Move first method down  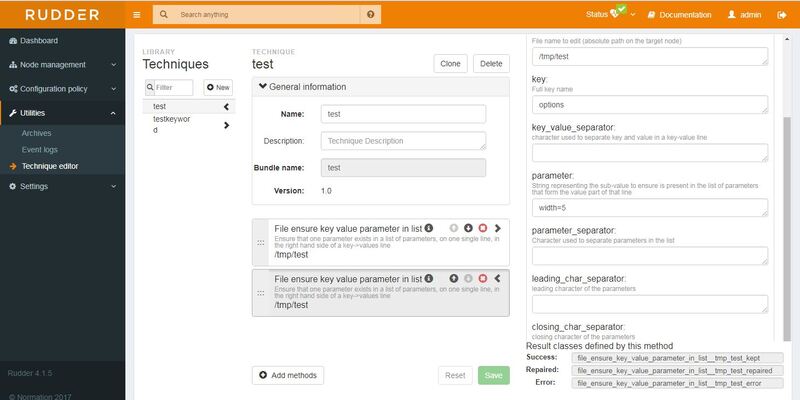click(468, 228)
